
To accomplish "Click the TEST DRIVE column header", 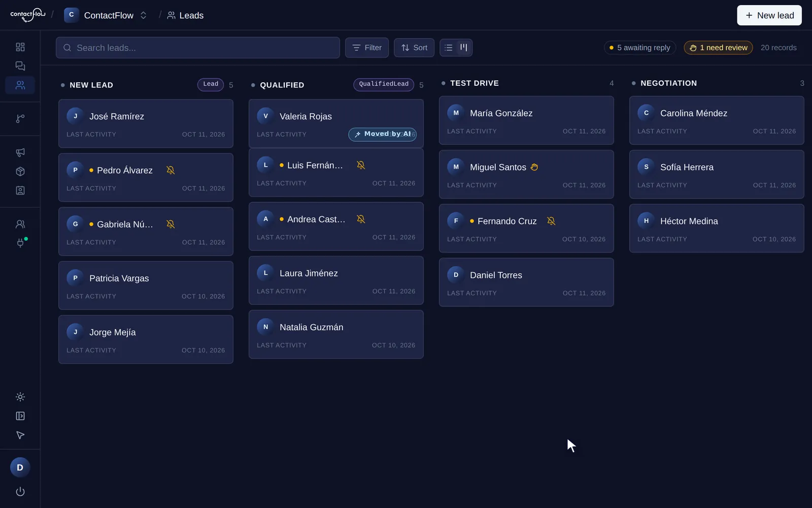I will click(475, 83).
